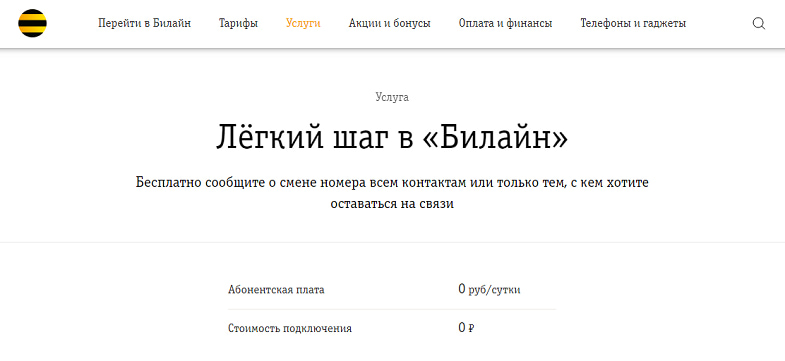Open «Телефоны и гаджеты» section
Image resolution: width=785 pixels, height=361 pixels.
633,23
